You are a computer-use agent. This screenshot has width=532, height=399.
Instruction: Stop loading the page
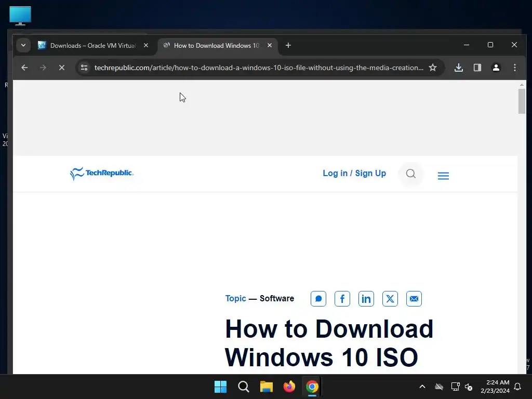[62, 68]
